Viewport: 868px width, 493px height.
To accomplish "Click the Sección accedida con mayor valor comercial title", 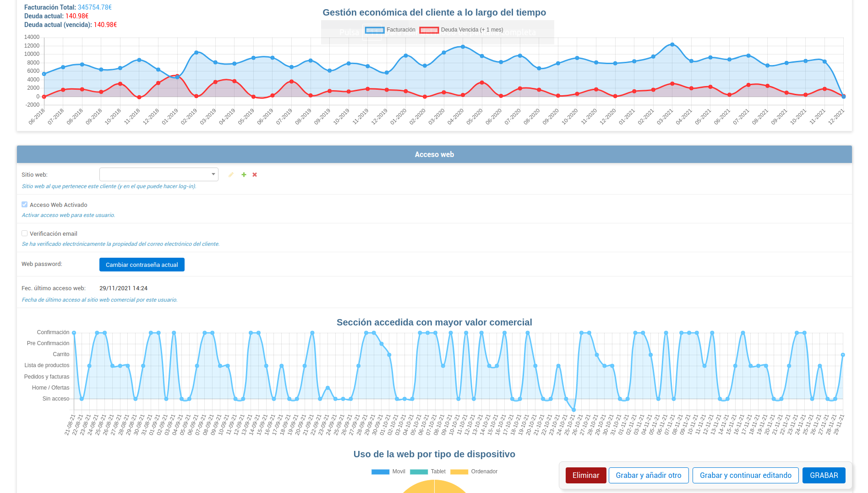I will coord(434,322).
